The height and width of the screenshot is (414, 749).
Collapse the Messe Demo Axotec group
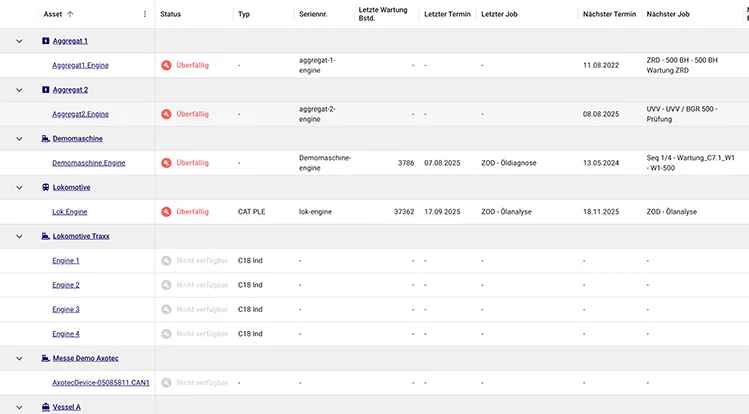(19, 358)
